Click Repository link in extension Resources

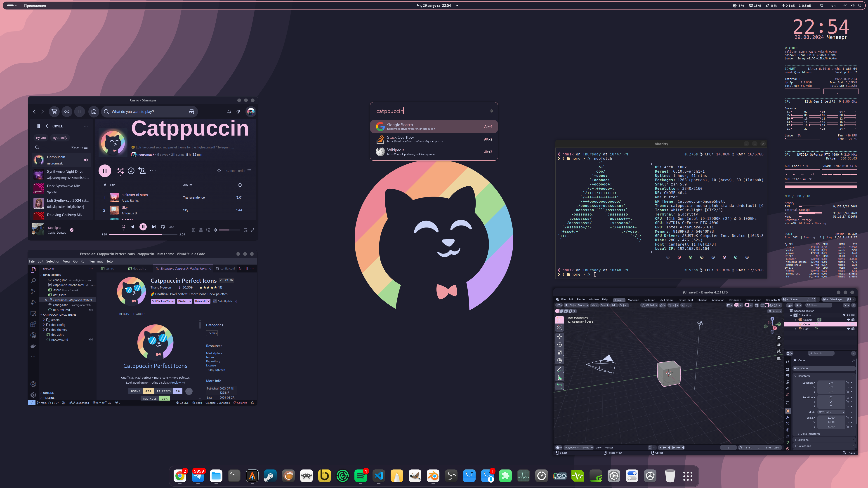(213, 361)
